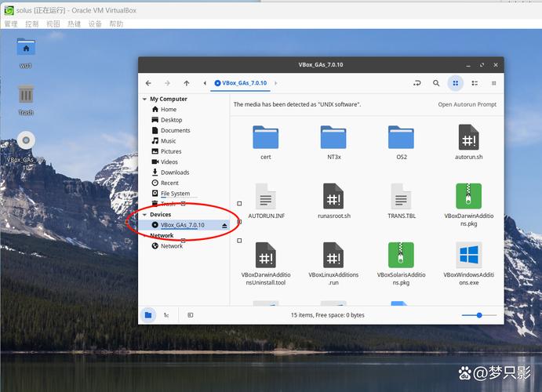The height and width of the screenshot is (392, 542).
Task: Minimize the VBox_GAs_7.0.10 file window
Action: (x=468, y=65)
